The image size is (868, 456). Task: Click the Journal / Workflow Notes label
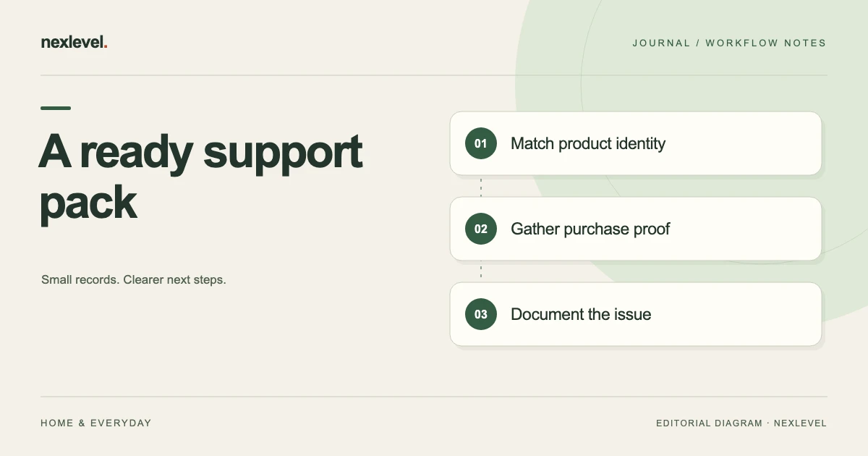(x=729, y=43)
